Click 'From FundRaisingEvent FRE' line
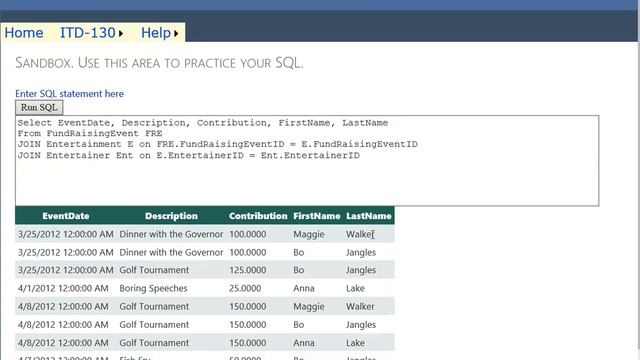 [90, 133]
